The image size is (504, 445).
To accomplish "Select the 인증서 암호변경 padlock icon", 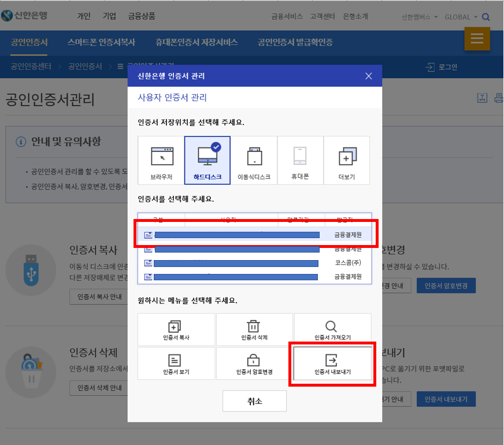I will (254, 364).
